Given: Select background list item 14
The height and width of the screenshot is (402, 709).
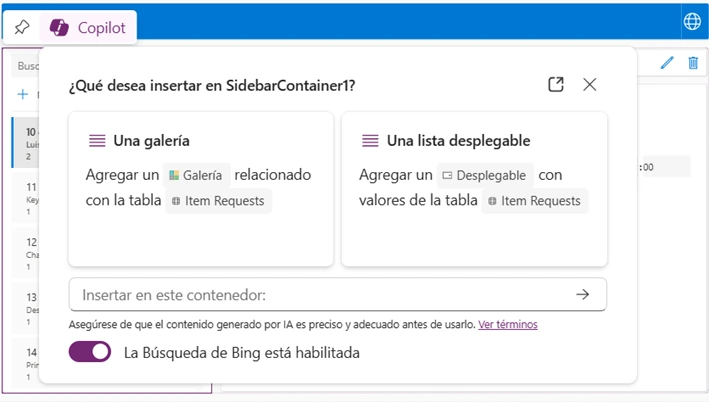Looking at the screenshot, I should pyautogui.click(x=26, y=364).
